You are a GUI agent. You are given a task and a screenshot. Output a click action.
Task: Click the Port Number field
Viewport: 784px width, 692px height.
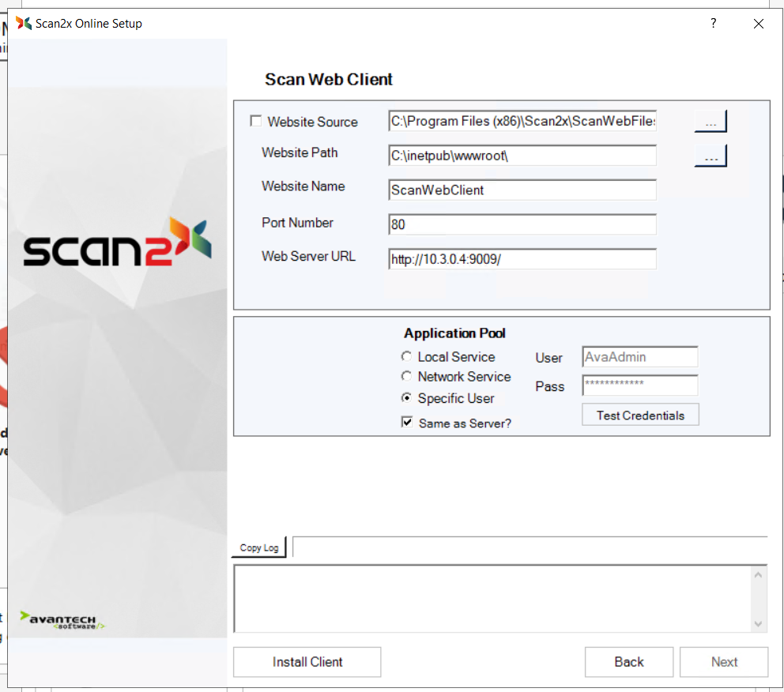[522, 225]
